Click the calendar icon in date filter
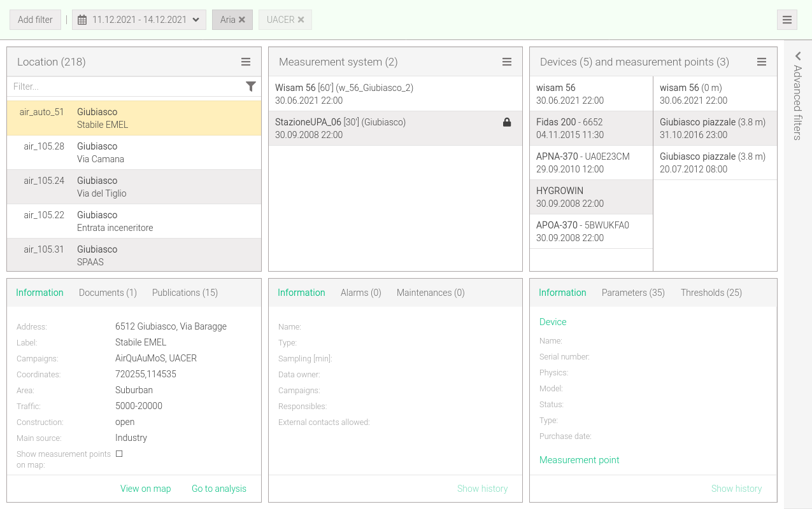The height and width of the screenshot is (509, 812). [82, 20]
